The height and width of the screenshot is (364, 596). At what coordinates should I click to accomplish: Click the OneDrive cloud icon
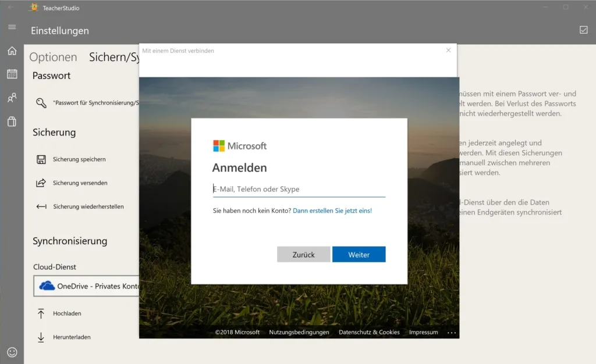47,286
